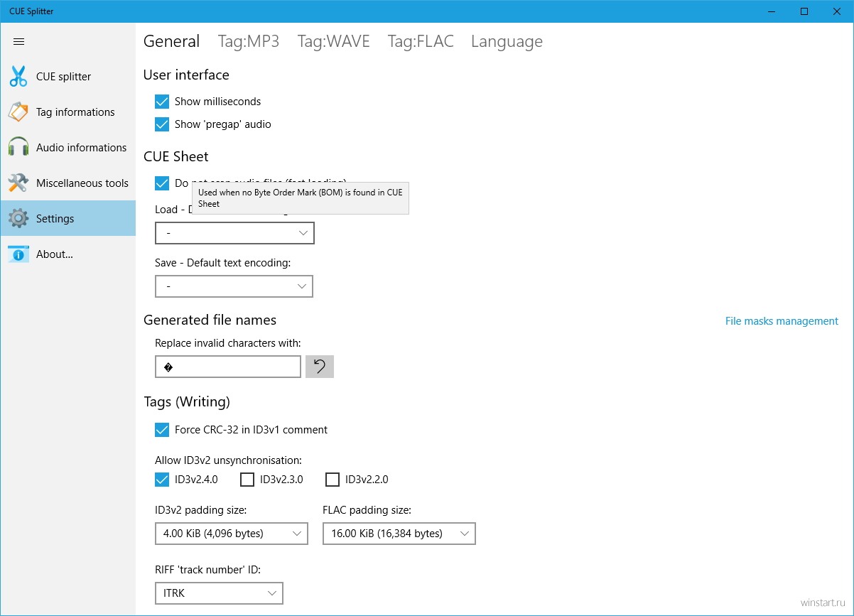Switch to the Tag:MP3 tab
Screen dimensions: 854x616
tap(249, 42)
